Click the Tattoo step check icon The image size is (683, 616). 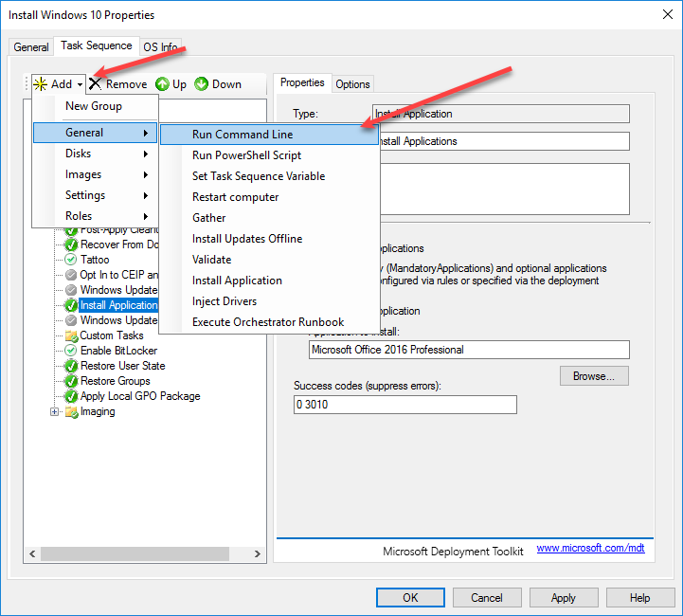[71, 260]
